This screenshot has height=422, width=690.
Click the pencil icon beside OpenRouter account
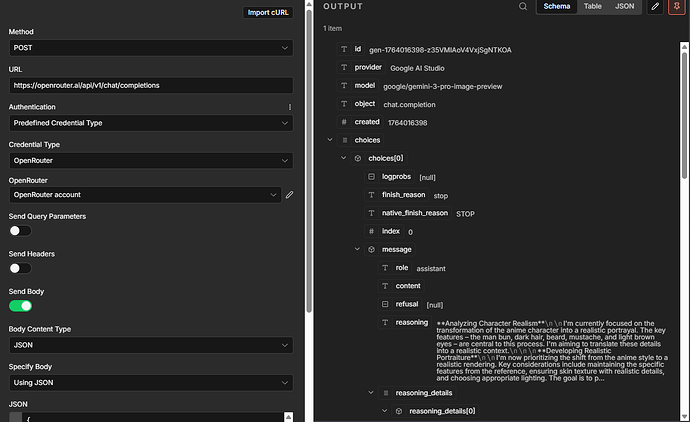click(x=290, y=195)
